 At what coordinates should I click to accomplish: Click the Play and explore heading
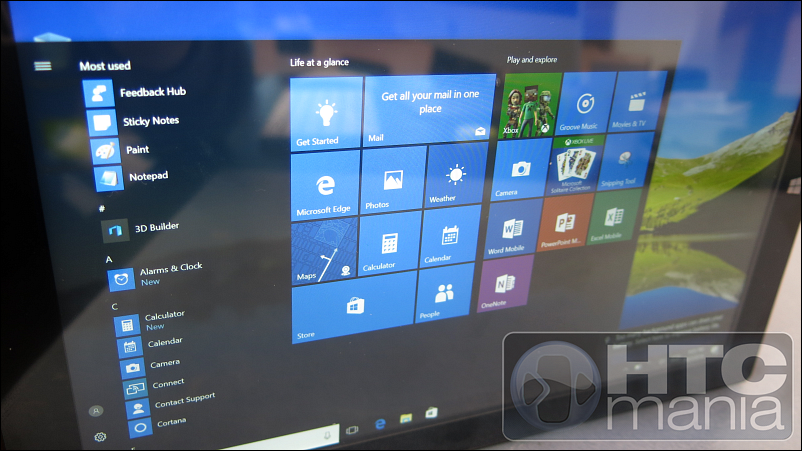(532, 60)
